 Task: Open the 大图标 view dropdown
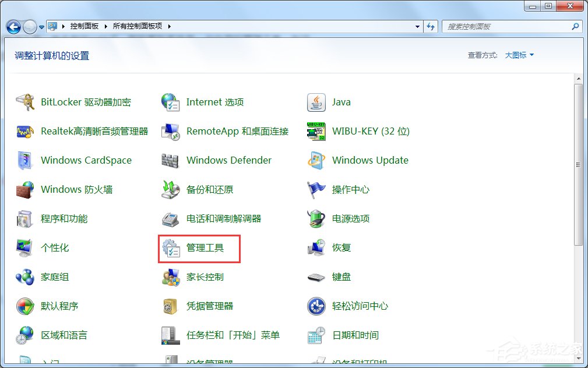pos(515,55)
